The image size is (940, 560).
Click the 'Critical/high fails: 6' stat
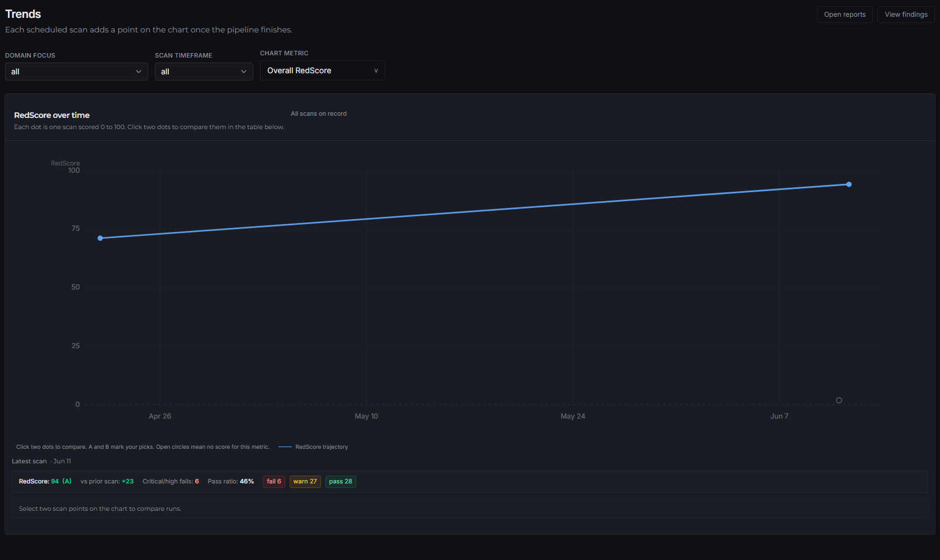(171, 482)
